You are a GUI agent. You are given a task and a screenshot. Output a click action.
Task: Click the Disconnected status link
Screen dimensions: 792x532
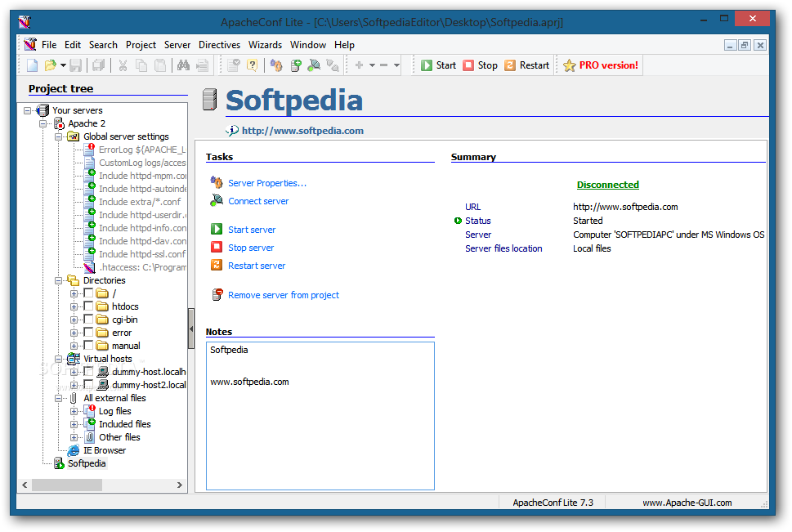pos(607,185)
